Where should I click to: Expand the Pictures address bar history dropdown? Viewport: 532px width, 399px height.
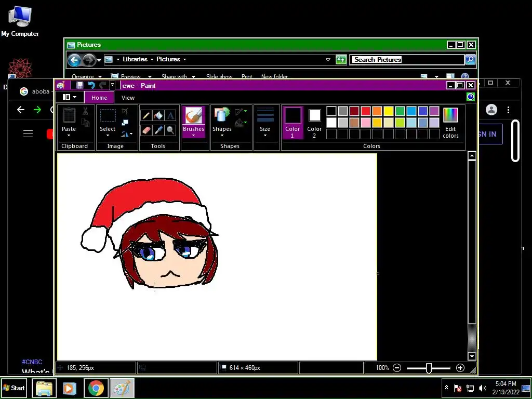coord(328,60)
